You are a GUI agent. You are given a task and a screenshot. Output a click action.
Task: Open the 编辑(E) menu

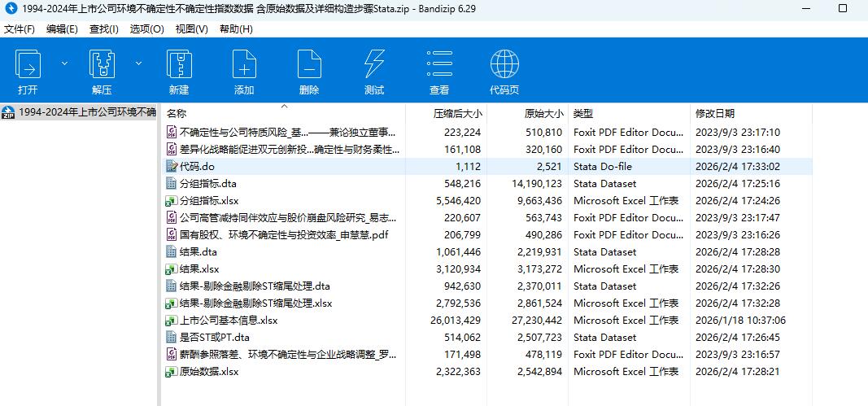click(62, 29)
